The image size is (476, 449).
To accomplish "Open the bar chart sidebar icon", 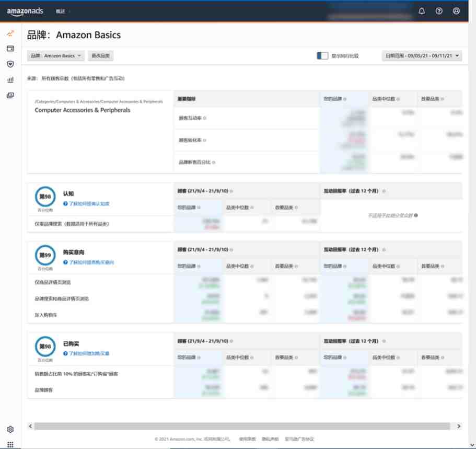I will (10, 80).
